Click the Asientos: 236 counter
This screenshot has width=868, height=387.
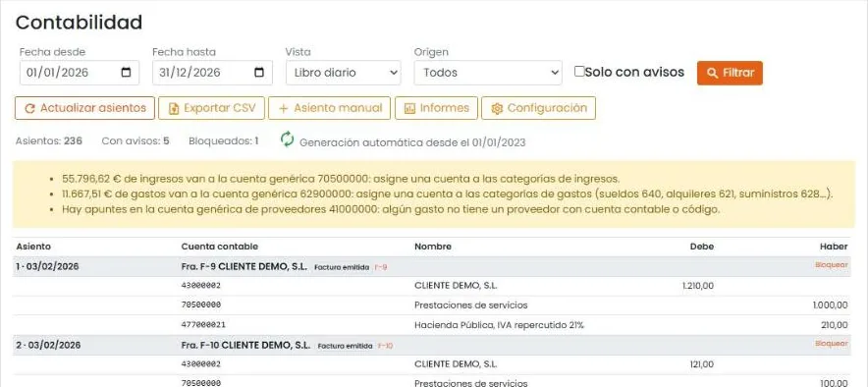tap(49, 141)
